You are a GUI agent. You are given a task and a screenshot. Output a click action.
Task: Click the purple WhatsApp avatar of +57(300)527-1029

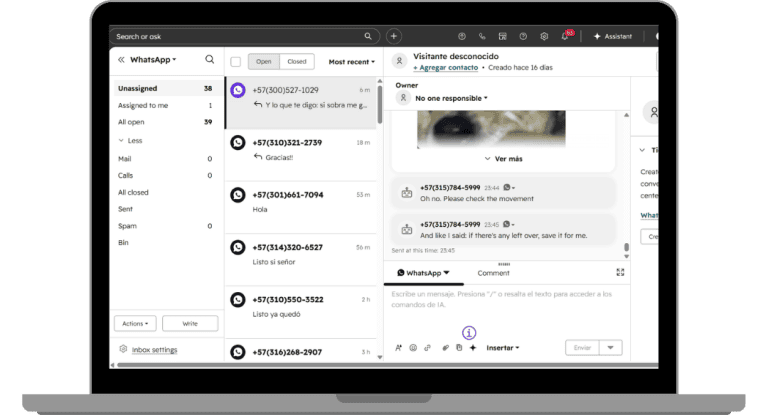[x=238, y=90]
